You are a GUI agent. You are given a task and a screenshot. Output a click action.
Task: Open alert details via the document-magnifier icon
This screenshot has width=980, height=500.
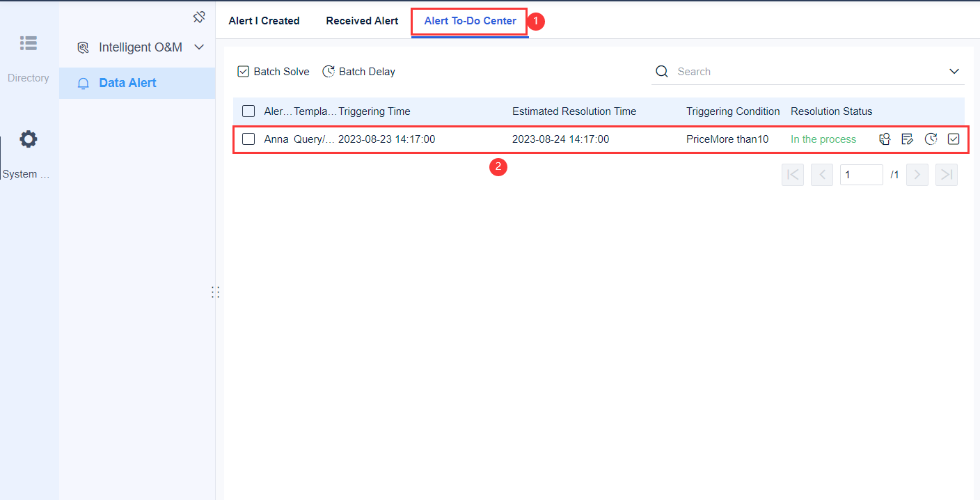click(x=884, y=139)
